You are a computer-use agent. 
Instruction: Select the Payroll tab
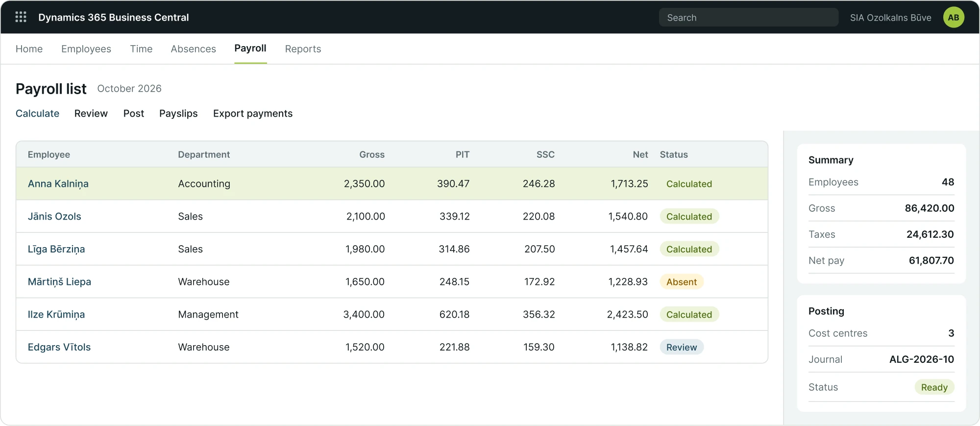[x=250, y=49]
